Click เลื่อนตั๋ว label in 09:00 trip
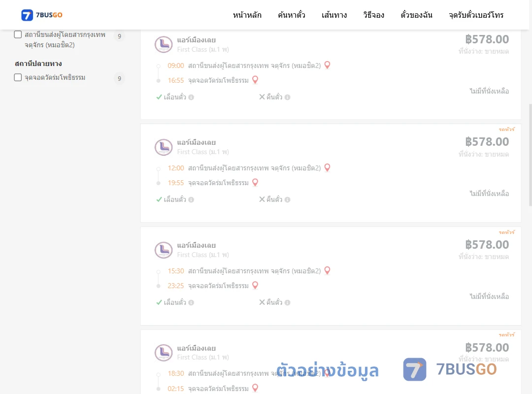The height and width of the screenshot is (394, 532). [175, 97]
